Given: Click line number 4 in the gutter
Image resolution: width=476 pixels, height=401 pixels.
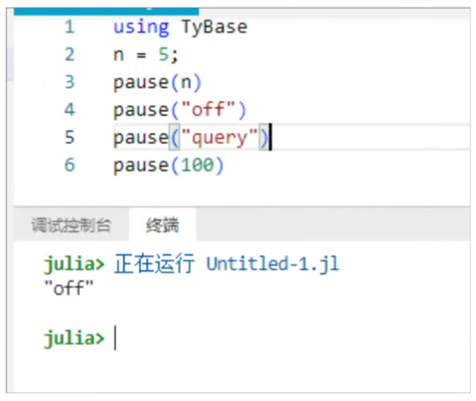Looking at the screenshot, I should [69, 110].
